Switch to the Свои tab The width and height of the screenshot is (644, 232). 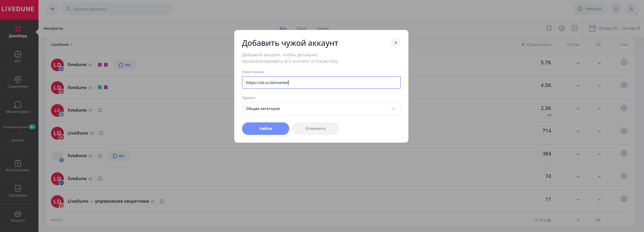tap(301, 28)
